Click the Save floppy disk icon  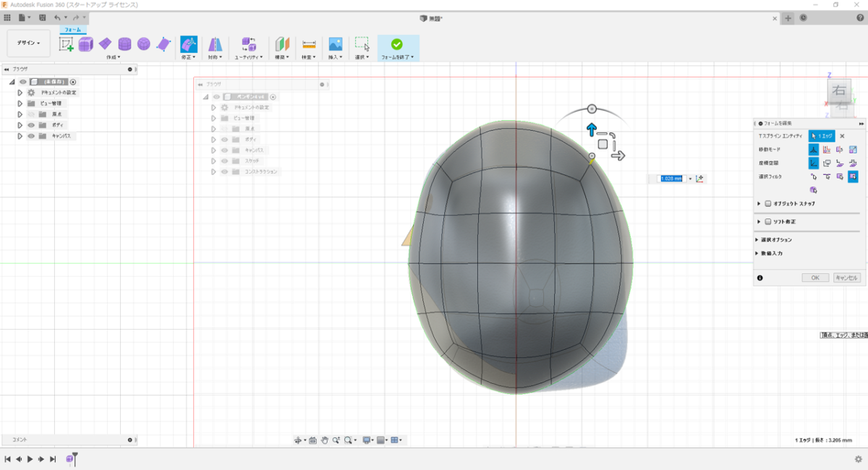click(43, 17)
